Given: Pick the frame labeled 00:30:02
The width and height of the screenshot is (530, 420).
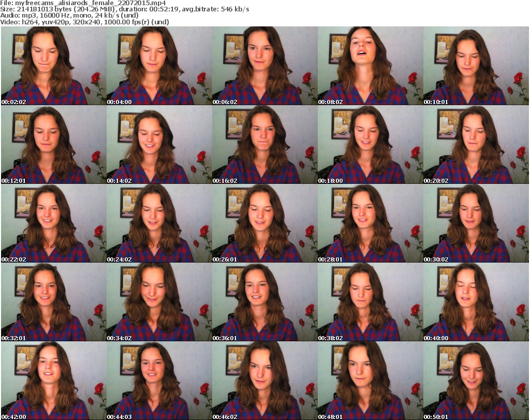Looking at the screenshot, I should [476, 223].
